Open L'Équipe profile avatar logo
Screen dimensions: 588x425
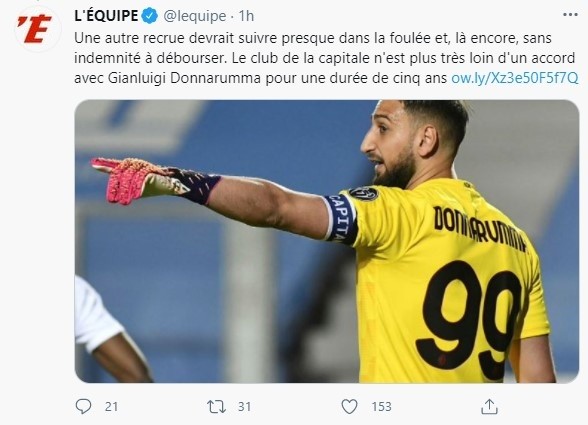coord(38,29)
